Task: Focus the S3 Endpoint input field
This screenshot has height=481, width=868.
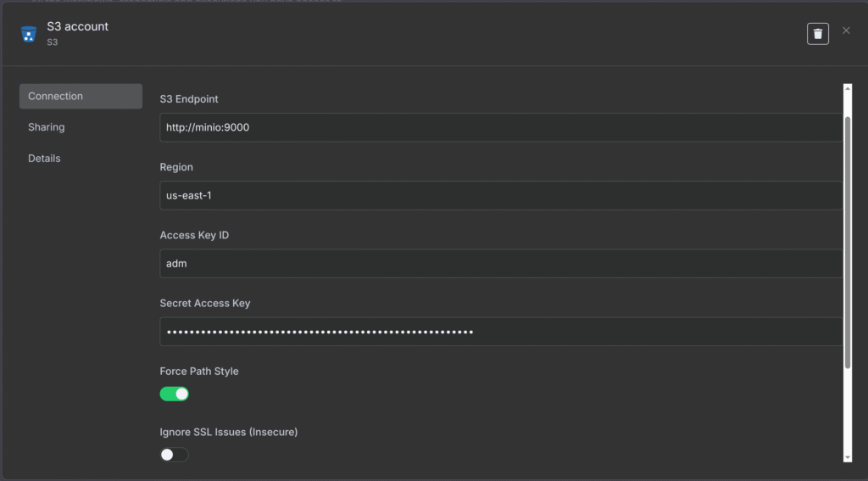Action: tap(501, 127)
